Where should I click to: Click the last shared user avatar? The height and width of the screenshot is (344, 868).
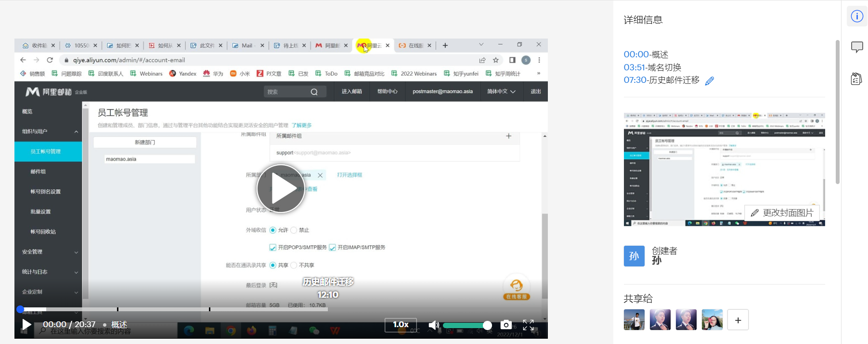(712, 320)
